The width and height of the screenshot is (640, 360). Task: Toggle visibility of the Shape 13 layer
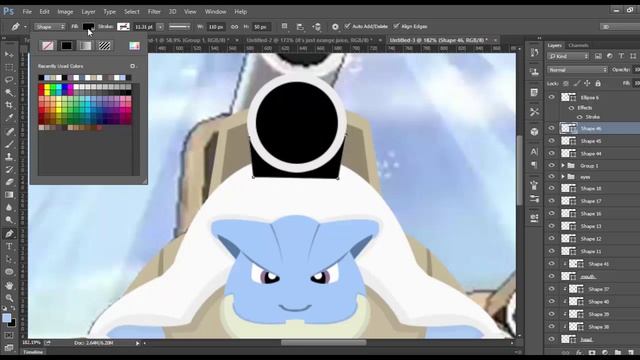coord(552,226)
